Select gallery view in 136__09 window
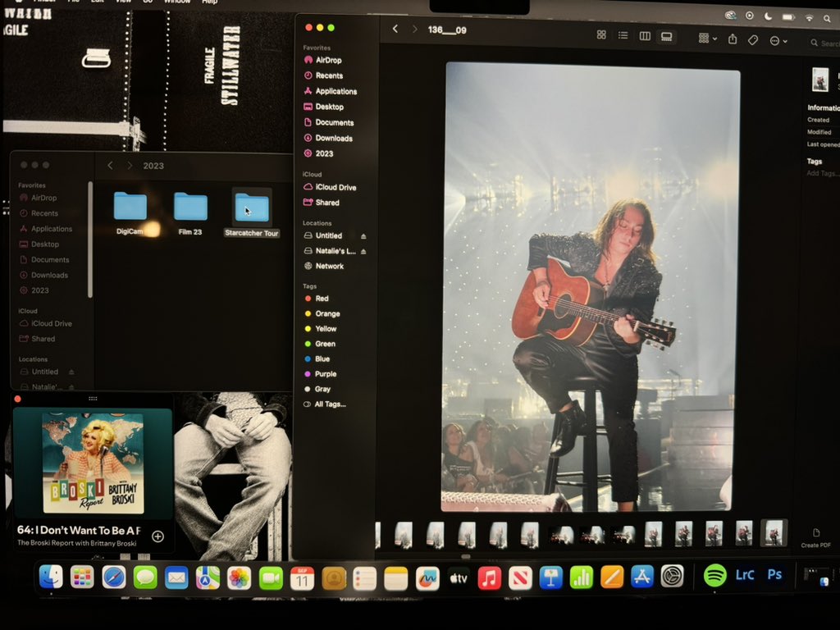The width and height of the screenshot is (840, 630). click(x=666, y=36)
